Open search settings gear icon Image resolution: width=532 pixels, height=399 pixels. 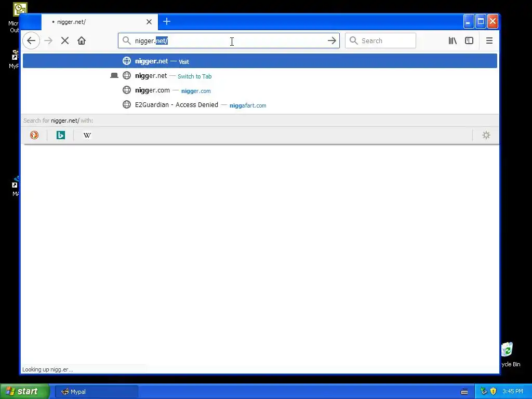click(x=486, y=135)
